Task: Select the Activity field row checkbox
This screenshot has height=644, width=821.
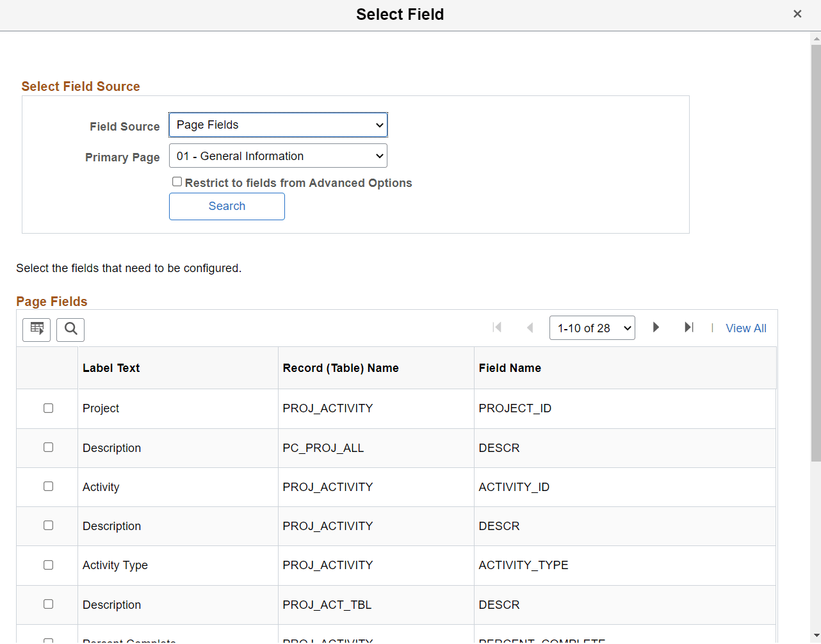Action: point(48,486)
